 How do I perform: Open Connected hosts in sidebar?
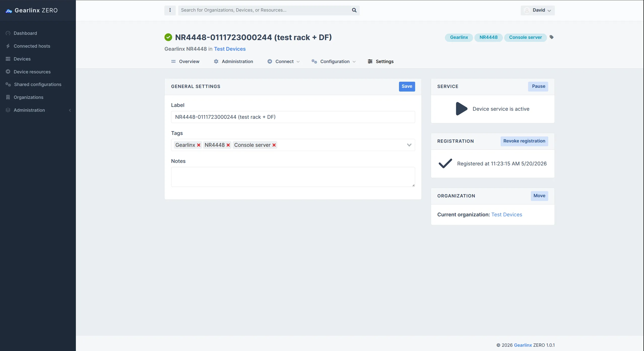32,46
